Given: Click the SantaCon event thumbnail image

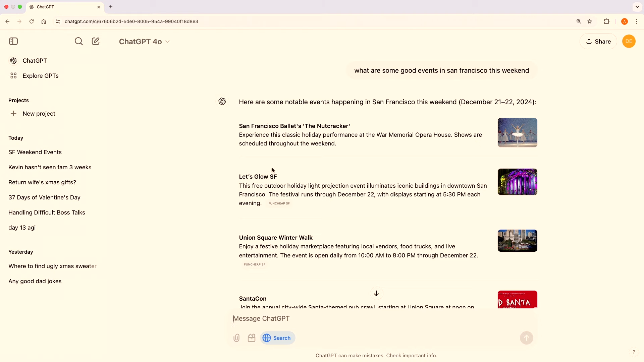Looking at the screenshot, I should 517,300.
